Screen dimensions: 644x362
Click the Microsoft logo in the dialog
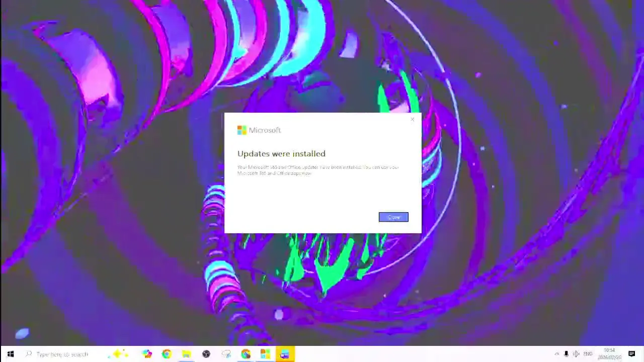coord(259,130)
